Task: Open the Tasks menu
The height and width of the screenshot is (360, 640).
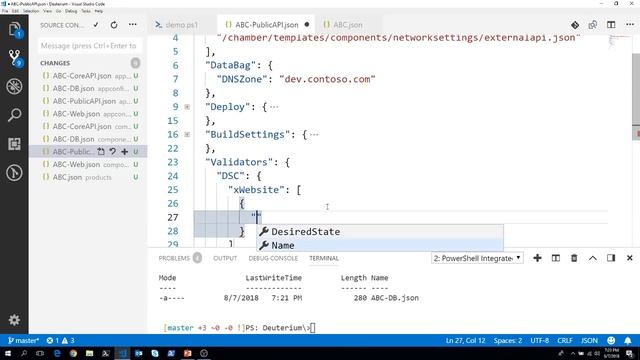Action: pos(86,11)
